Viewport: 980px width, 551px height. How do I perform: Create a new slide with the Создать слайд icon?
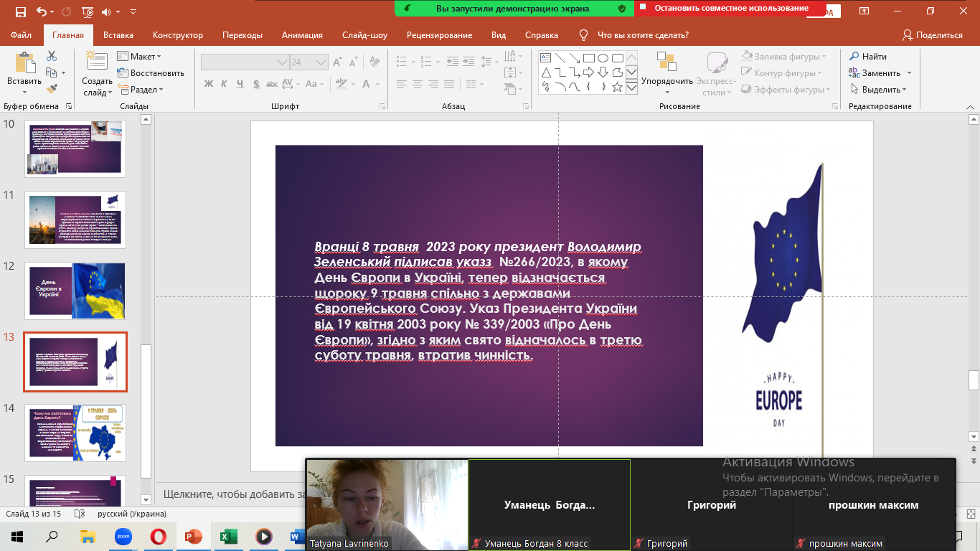(x=96, y=62)
